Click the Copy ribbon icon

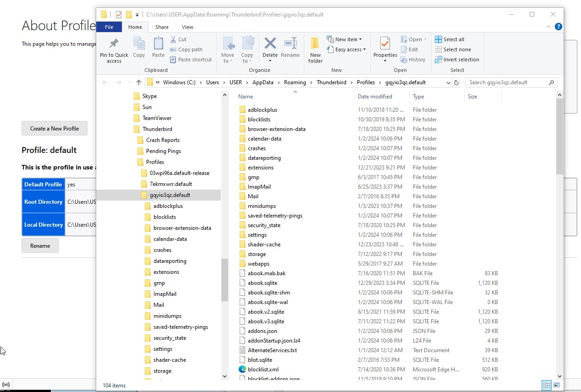point(139,48)
